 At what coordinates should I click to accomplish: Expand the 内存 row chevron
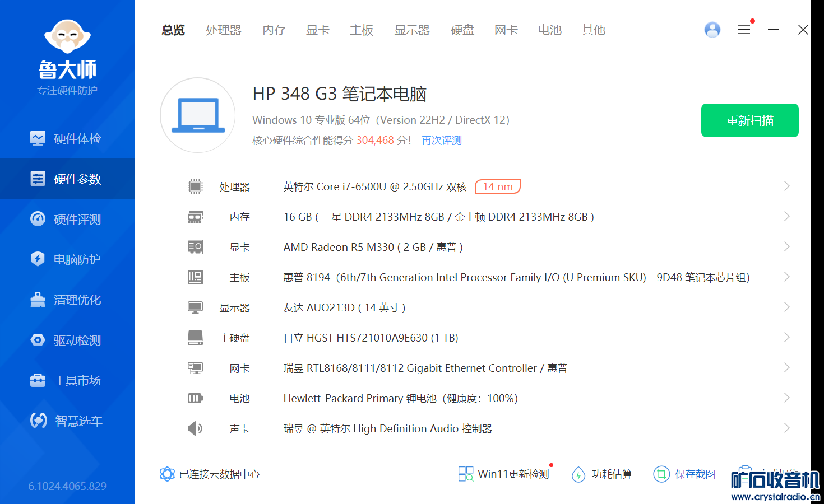click(787, 216)
